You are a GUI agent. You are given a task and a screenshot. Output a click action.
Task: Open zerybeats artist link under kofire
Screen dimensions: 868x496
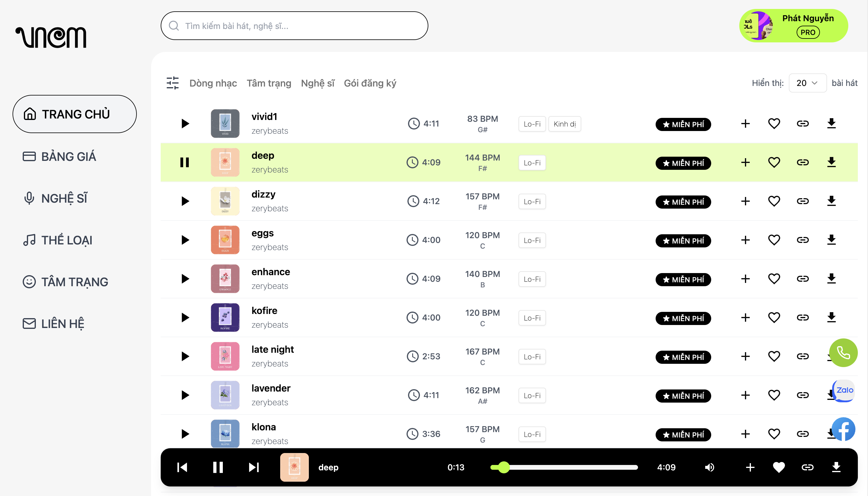[270, 325]
